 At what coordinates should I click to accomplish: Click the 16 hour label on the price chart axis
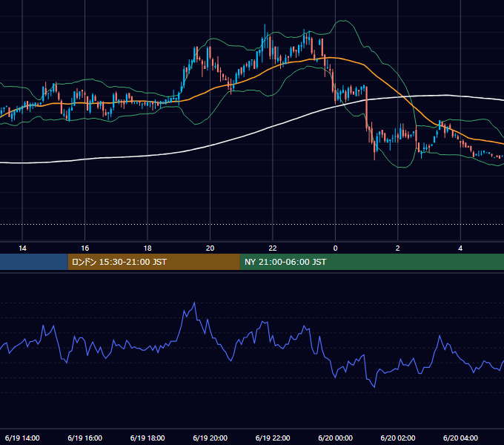pos(84,248)
